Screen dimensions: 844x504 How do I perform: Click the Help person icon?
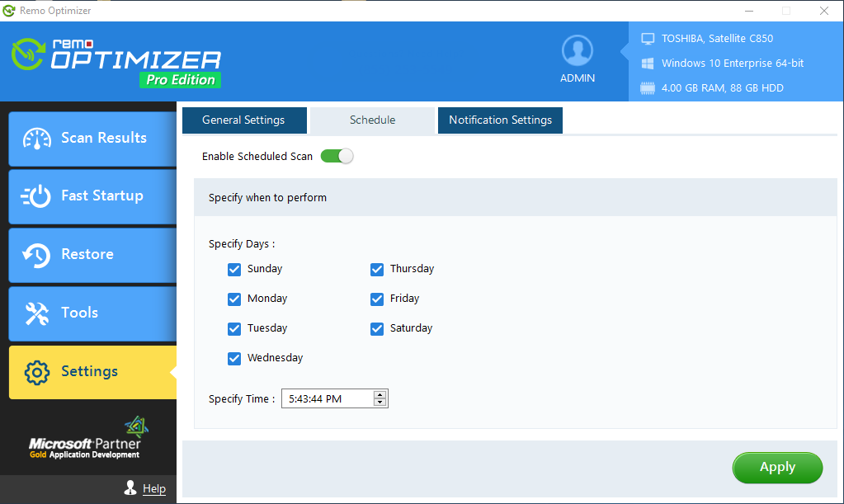[130, 488]
